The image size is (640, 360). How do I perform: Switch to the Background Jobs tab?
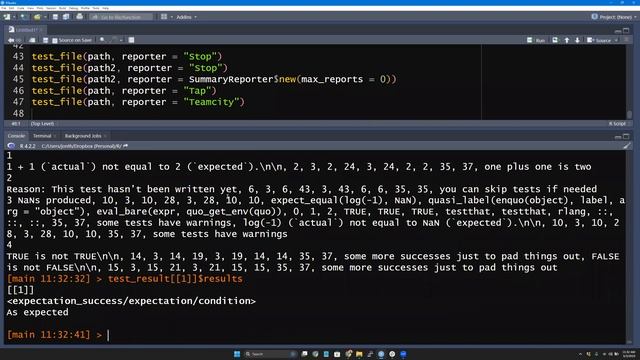click(x=83, y=136)
